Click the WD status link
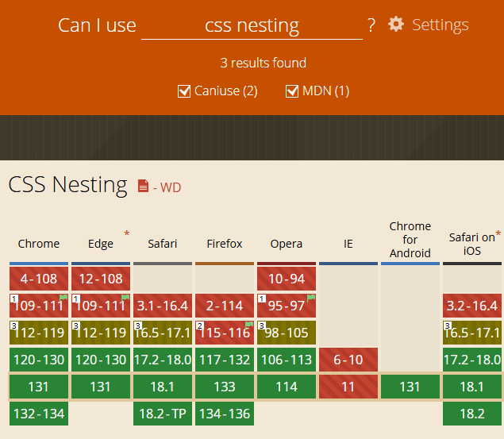The height and width of the screenshot is (439, 504). (x=171, y=187)
